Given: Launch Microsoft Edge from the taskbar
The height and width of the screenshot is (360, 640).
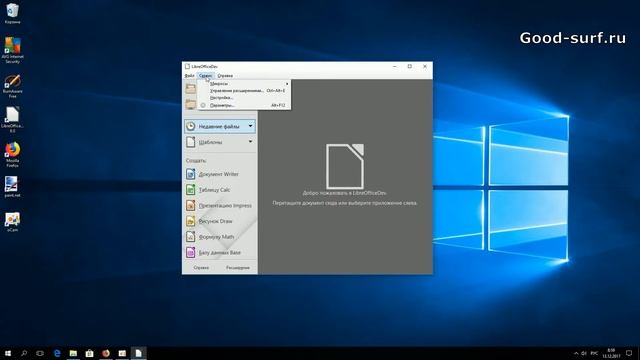Looking at the screenshot, I should click(x=57, y=353).
